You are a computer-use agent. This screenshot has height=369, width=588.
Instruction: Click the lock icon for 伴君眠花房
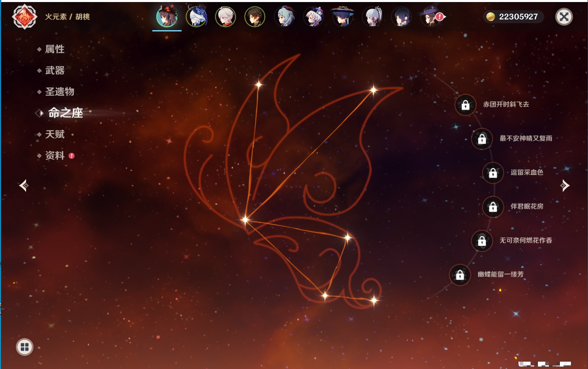tap(493, 207)
